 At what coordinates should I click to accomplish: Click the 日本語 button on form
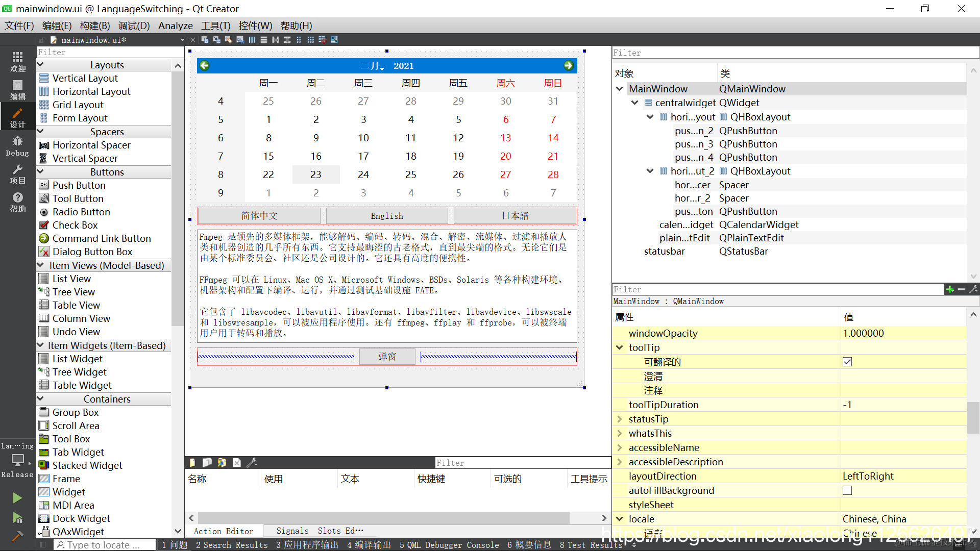pyautogui.click(x=515, y=216)
